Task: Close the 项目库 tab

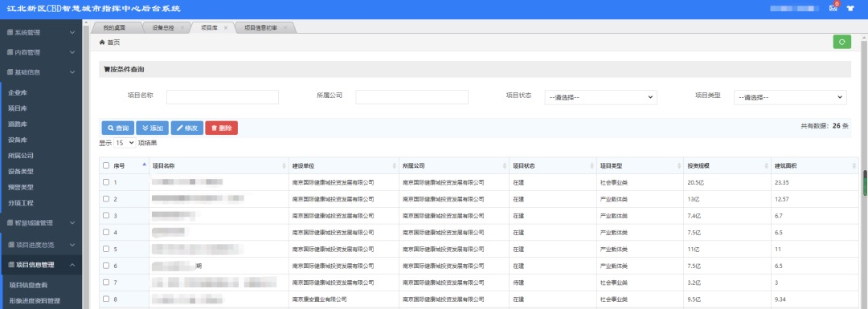Action: (x=225, y=27)
